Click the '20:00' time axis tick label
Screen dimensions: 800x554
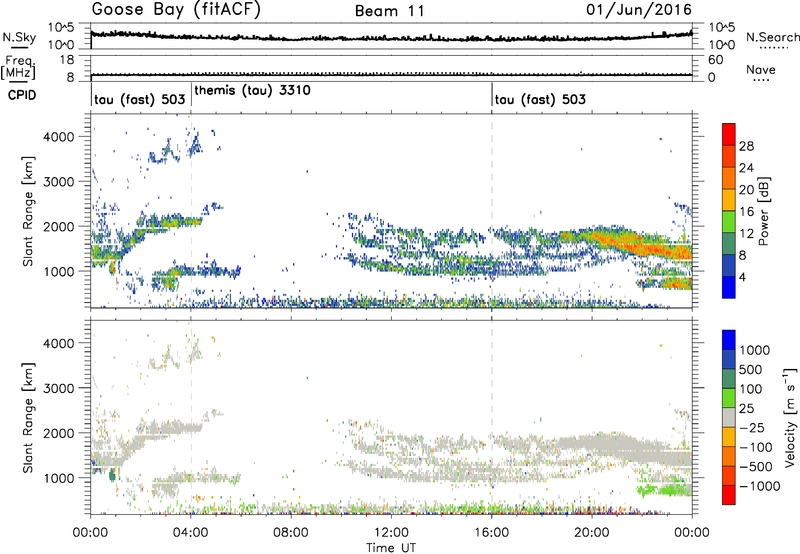click(x=592, y=533)
